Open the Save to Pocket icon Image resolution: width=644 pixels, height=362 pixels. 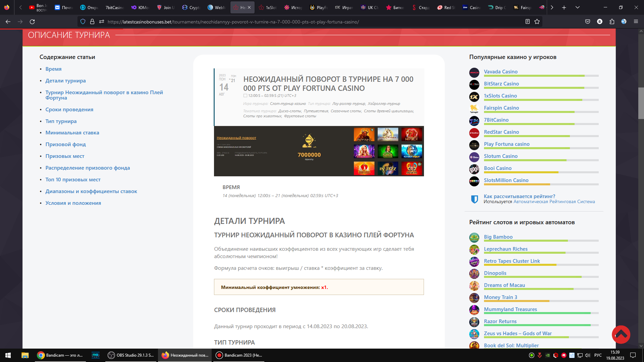588,22
